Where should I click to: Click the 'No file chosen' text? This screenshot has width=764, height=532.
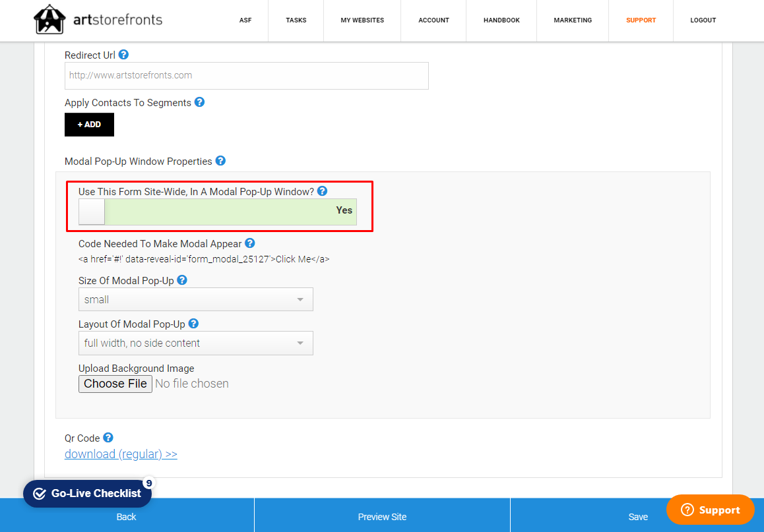192,384
